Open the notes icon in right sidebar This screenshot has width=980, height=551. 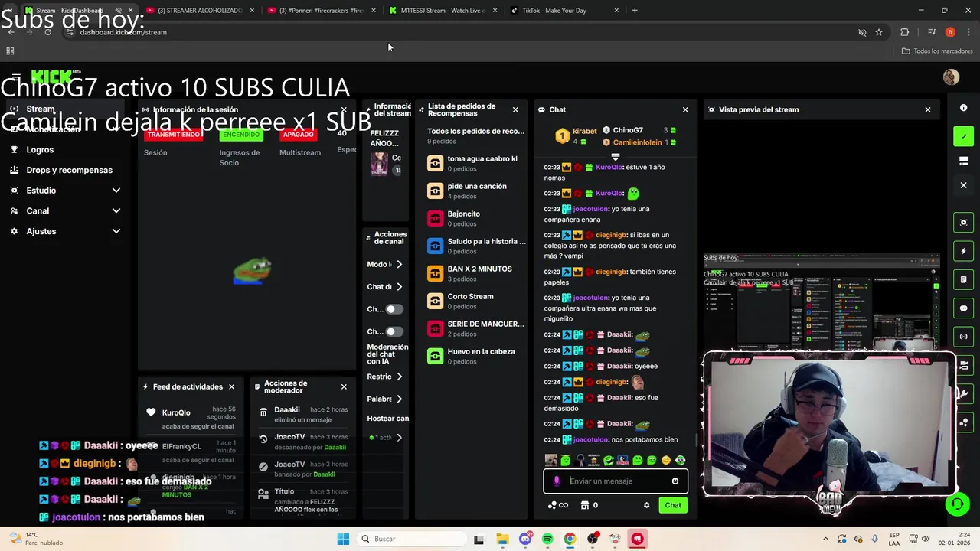963,279
